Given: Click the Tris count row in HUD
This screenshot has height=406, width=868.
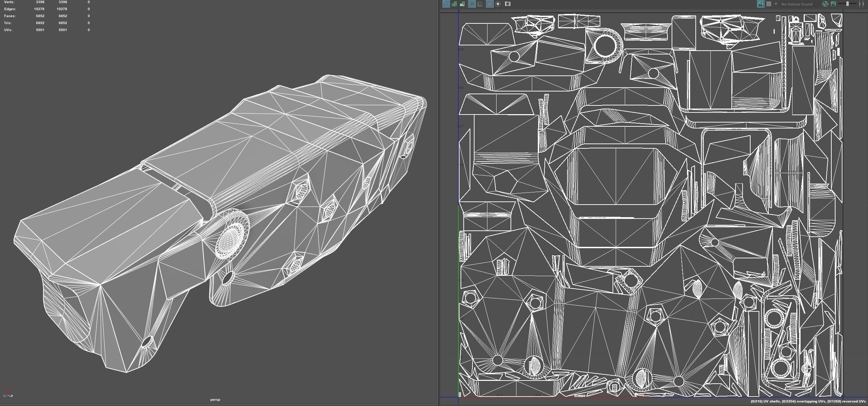Looking at the screenshot, I should pos(8,23).
